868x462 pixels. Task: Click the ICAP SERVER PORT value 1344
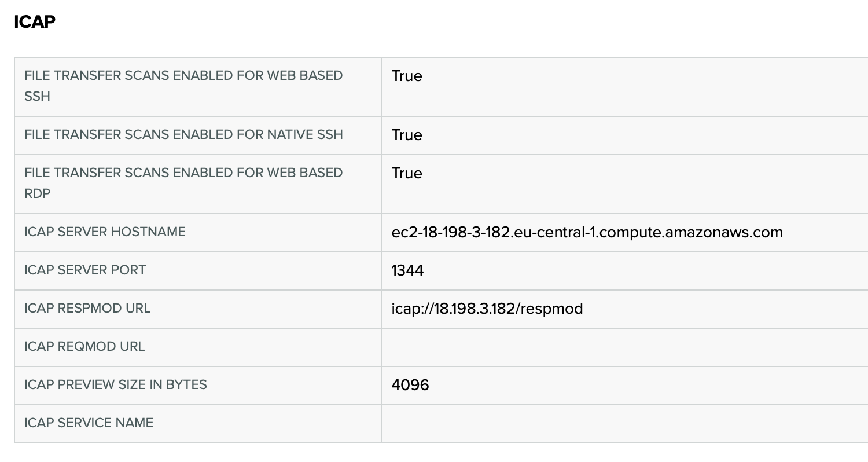(407, 270)
